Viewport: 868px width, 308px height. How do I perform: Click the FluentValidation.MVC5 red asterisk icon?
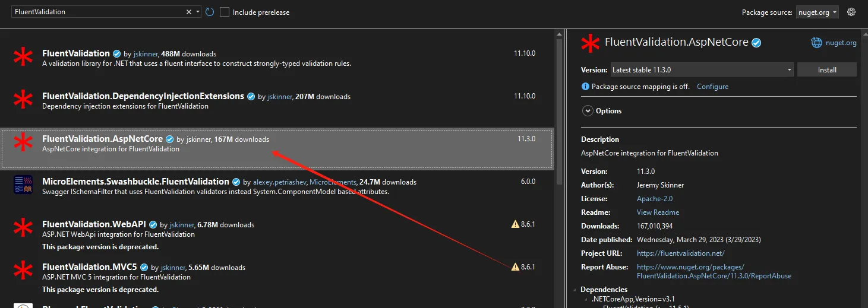click(x=23, y=271)
